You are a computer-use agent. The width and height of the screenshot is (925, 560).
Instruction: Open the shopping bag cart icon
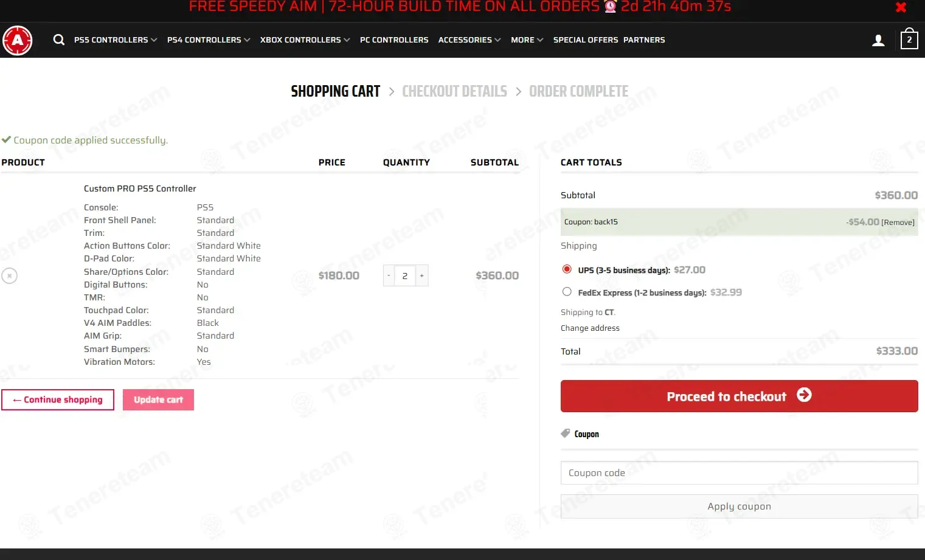pyautogui.click(x=909, y=39)
